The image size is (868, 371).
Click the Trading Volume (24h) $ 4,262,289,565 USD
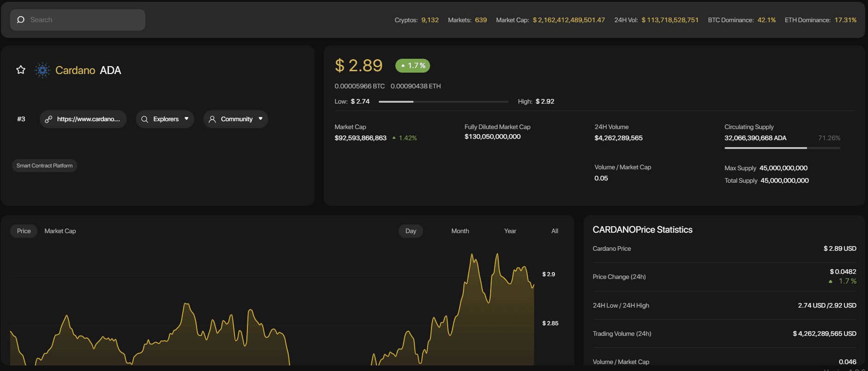[825, 334]
